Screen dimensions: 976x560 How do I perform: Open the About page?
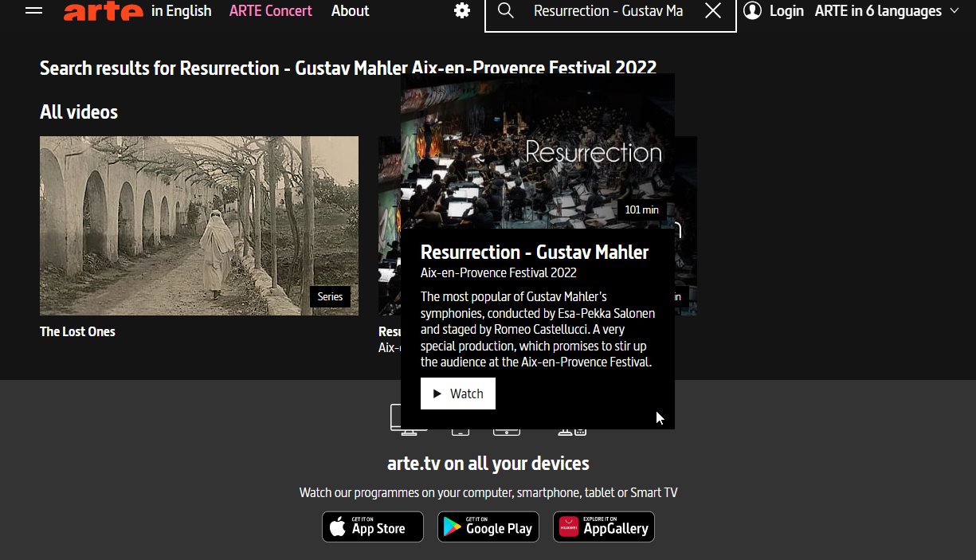[x=350, y=10]
